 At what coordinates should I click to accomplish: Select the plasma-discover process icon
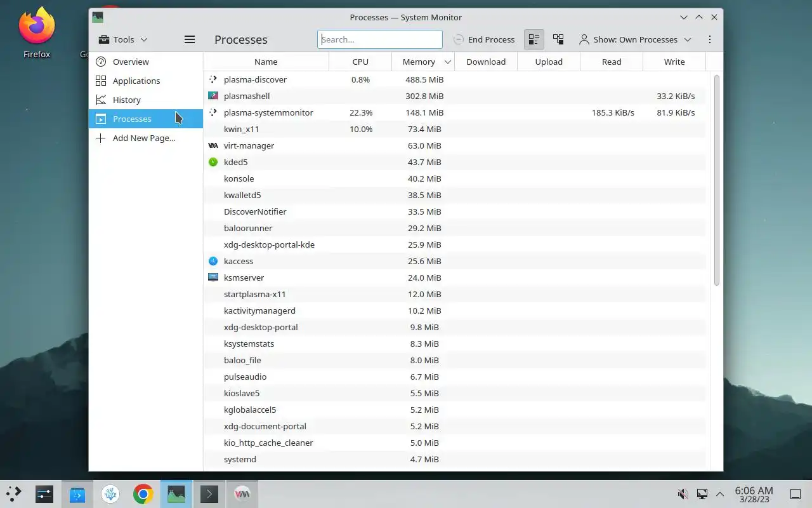(213, 79)
